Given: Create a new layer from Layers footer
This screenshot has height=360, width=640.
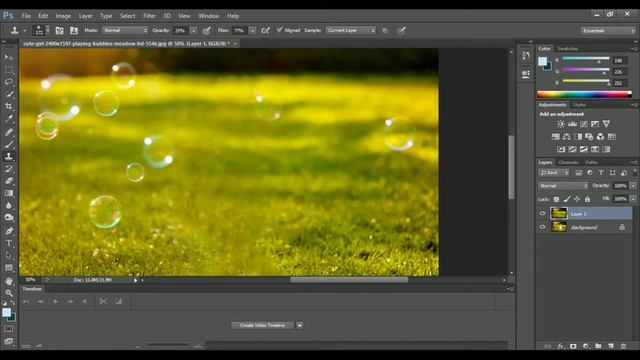Looking at the screenshot, I should pos(611,346).
